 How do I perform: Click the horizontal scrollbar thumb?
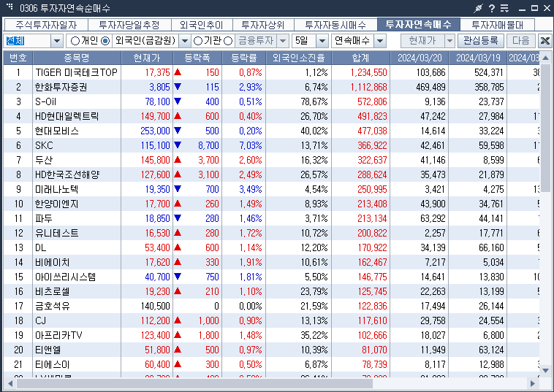click(194, 383)
